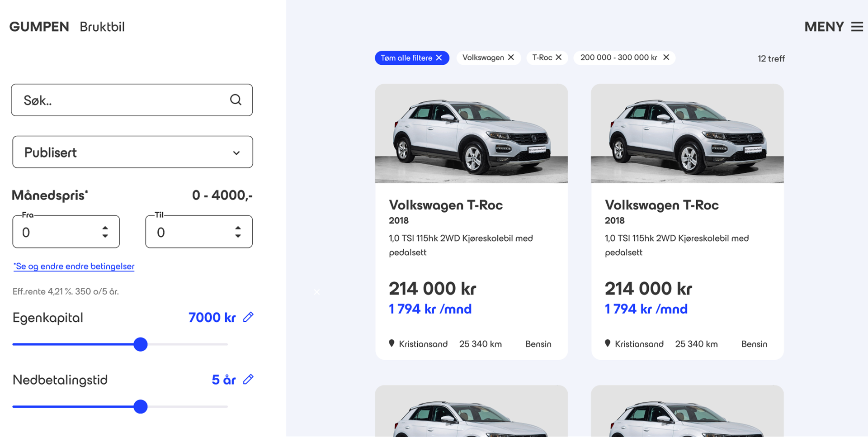Click the Fra monthly price stepper arrows
868x438 pixels.
tap(105, 232)
